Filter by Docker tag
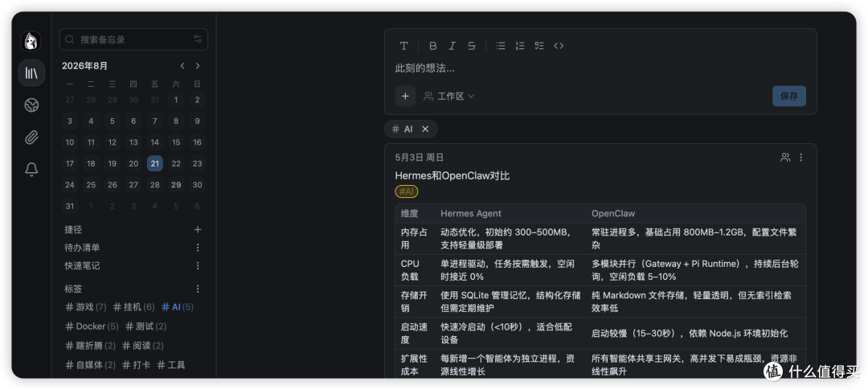The height and width of the screenshot is (390, 868). (x=92, y=326)
